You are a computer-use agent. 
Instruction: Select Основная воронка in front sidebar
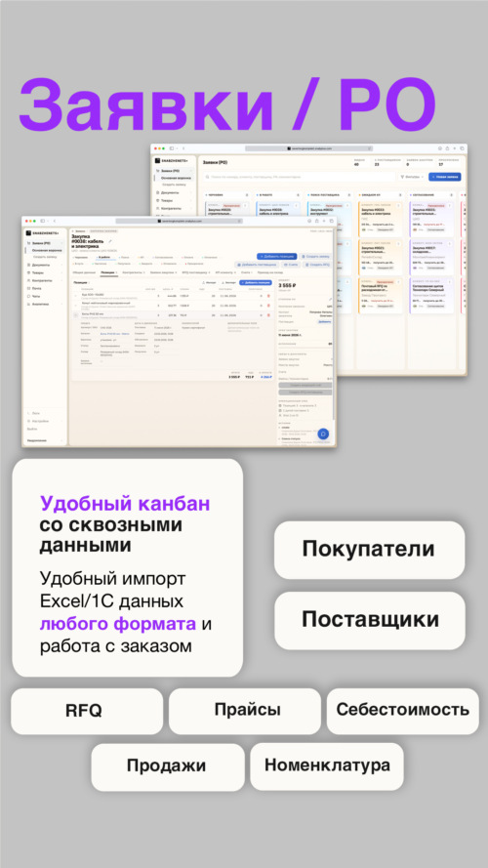point(47,250)
